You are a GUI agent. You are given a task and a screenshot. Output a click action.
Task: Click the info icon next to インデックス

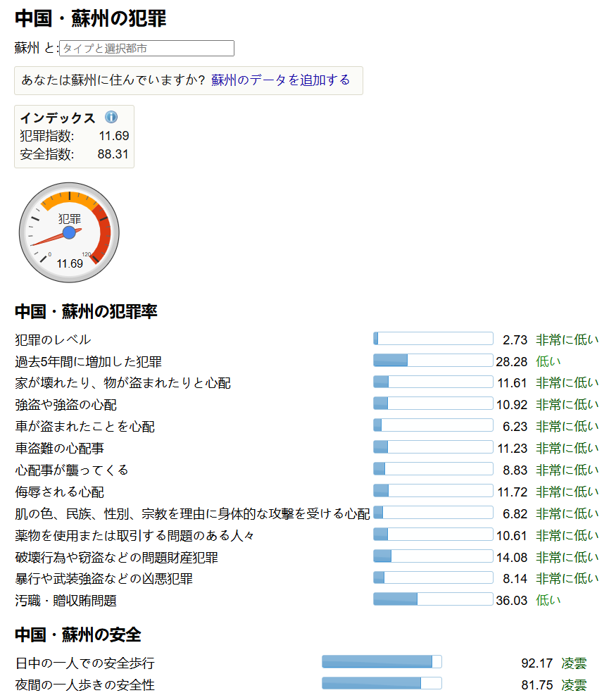tap(111, 117)
